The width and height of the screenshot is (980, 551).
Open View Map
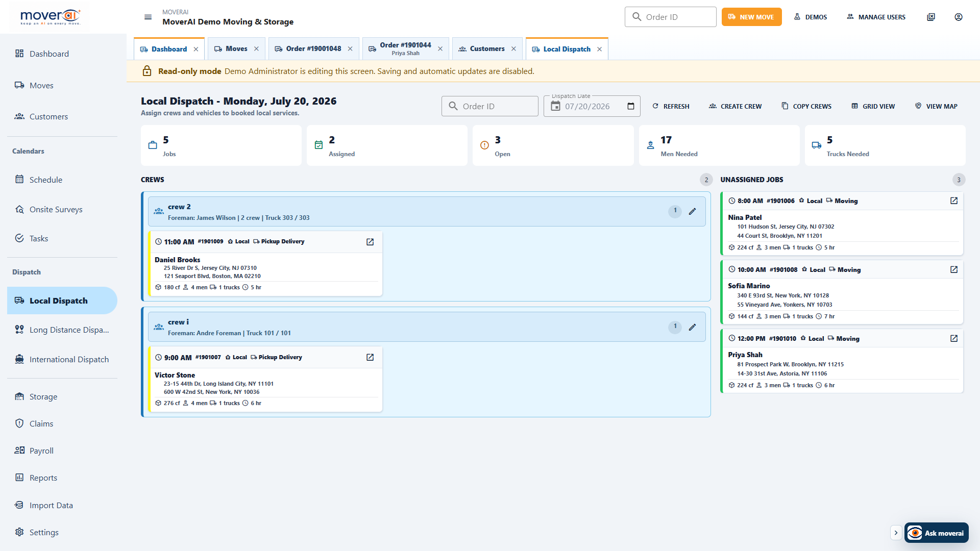pos(936,106)
